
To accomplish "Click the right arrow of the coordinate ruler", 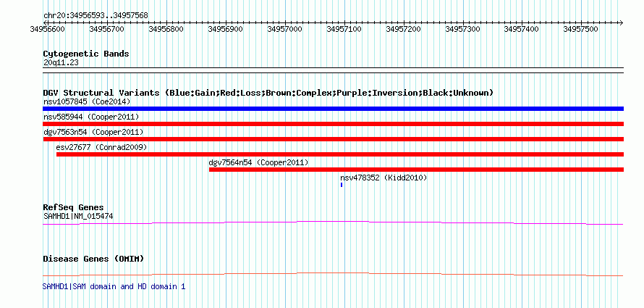I will (621, 22).
